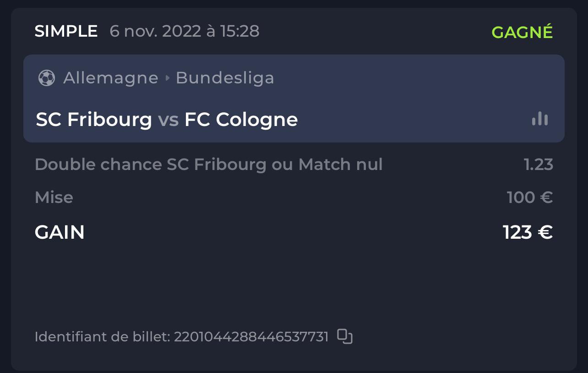Viewport: 588px width, 373px height.
Task: Click the 123 € winnings amount
Action: coord(528,233)
